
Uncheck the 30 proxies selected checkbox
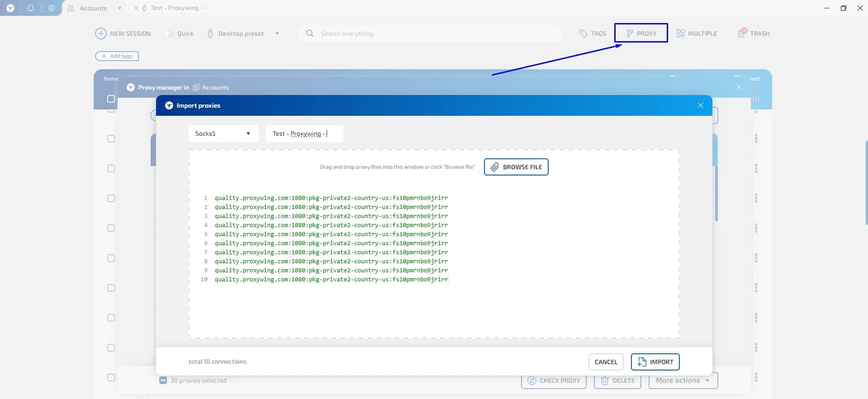(163, 380)
